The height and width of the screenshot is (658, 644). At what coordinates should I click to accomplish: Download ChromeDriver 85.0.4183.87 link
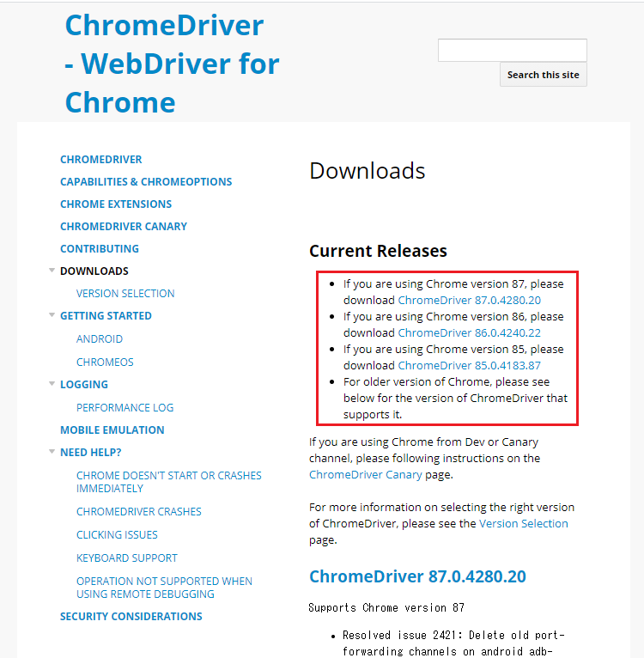(x=469, y=366)
